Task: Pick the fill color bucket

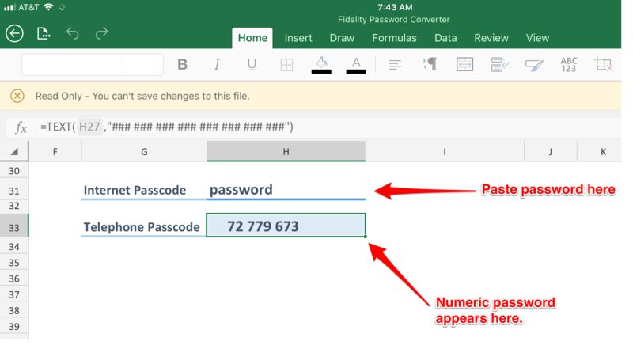Action: (321, 63)
